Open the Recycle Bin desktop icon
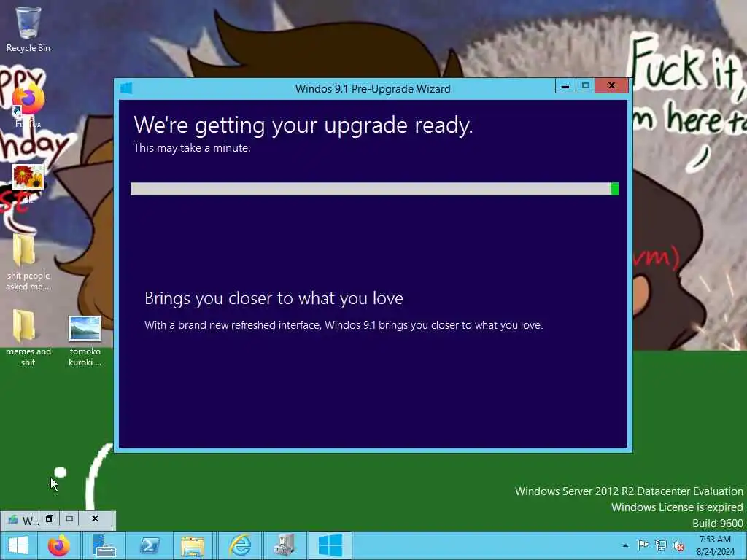747x560 pixels. pos(28,29)
